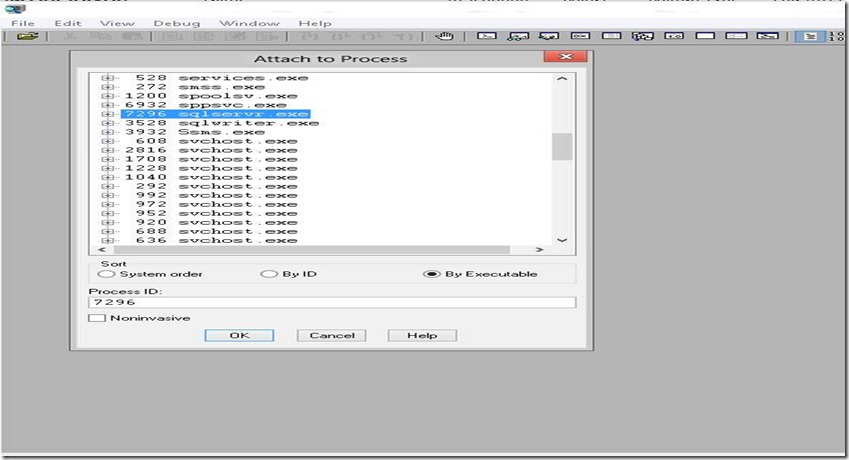
Task: Enable the Noninvasive checkbox
Action: (x=97, y=318)
